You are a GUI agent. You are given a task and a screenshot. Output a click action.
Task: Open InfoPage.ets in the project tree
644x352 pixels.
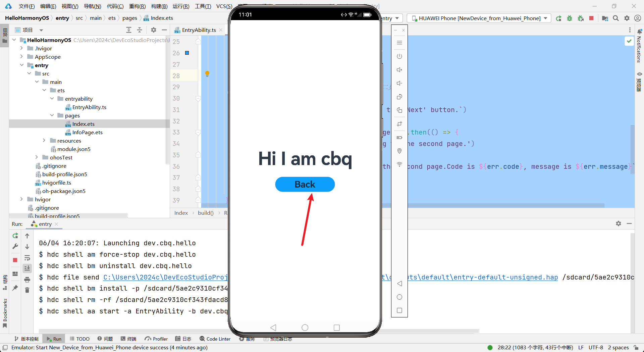[x=87, y=132]
